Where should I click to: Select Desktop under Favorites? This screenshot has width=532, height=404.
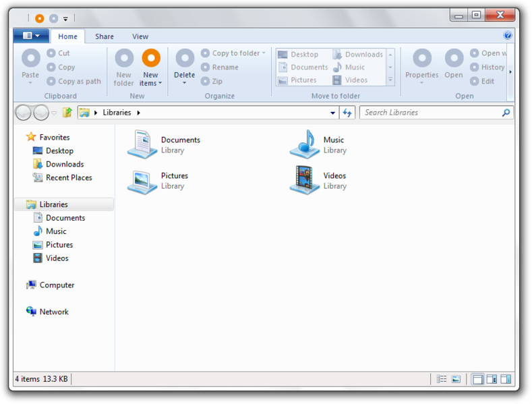pyautogui.click(x=59, y=151)
